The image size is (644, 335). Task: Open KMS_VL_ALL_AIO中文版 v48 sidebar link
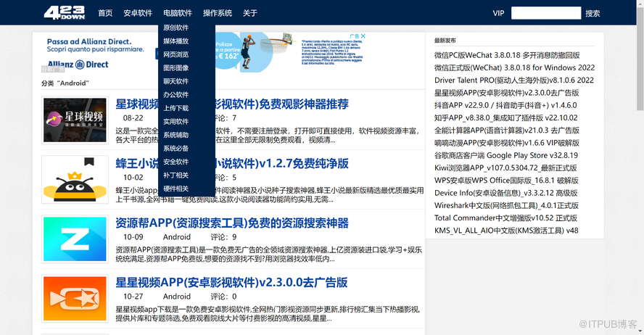click(x=506, y=231)
